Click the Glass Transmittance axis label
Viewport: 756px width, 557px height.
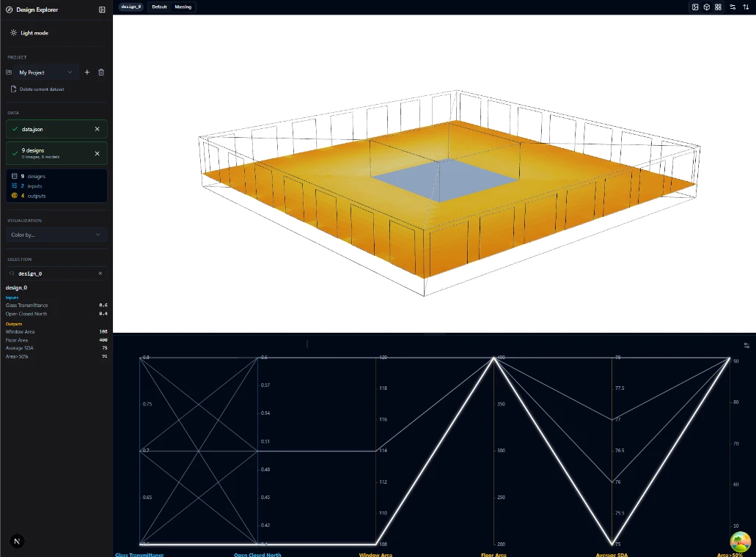[139, 554]
